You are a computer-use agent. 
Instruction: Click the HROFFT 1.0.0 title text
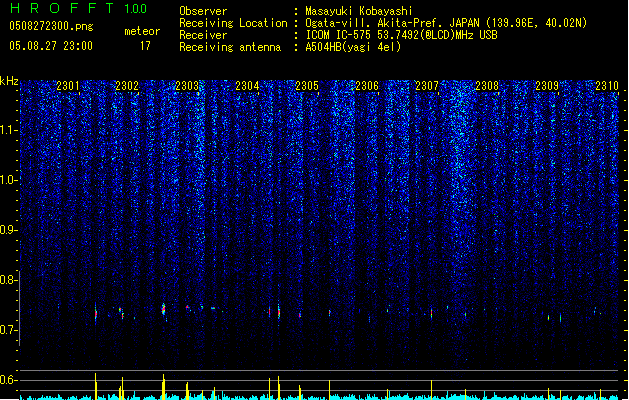pyautogui.click(x=78, y=8)
